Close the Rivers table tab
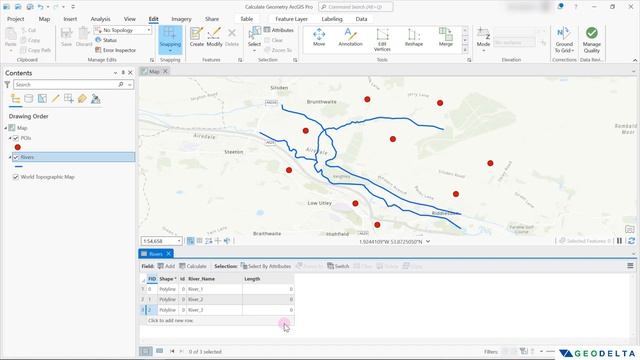 169,254
